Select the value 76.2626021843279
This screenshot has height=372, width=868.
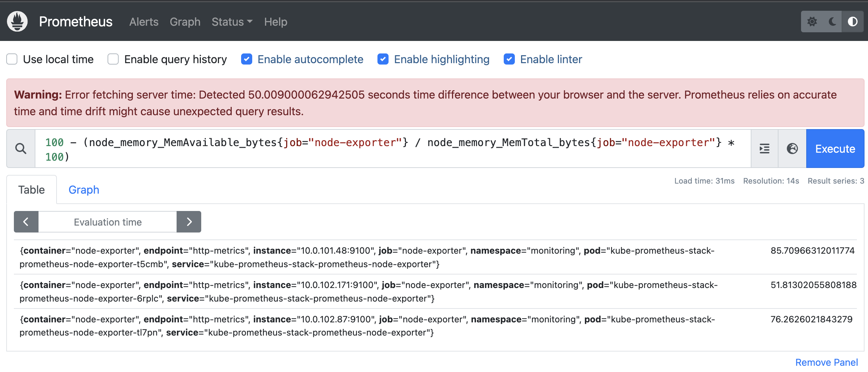pos(811,319)
